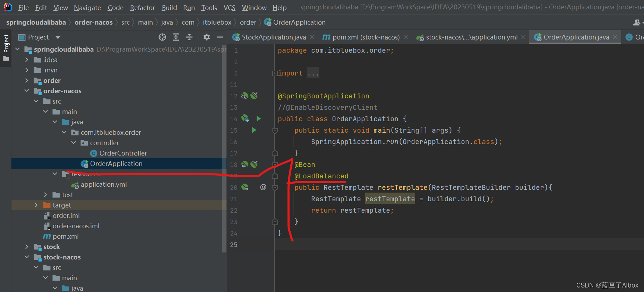Collapse the springcloudalibaba root node
Image resolution: width=644 pixels, height=292 pixels.
click(x=18, y=49)
